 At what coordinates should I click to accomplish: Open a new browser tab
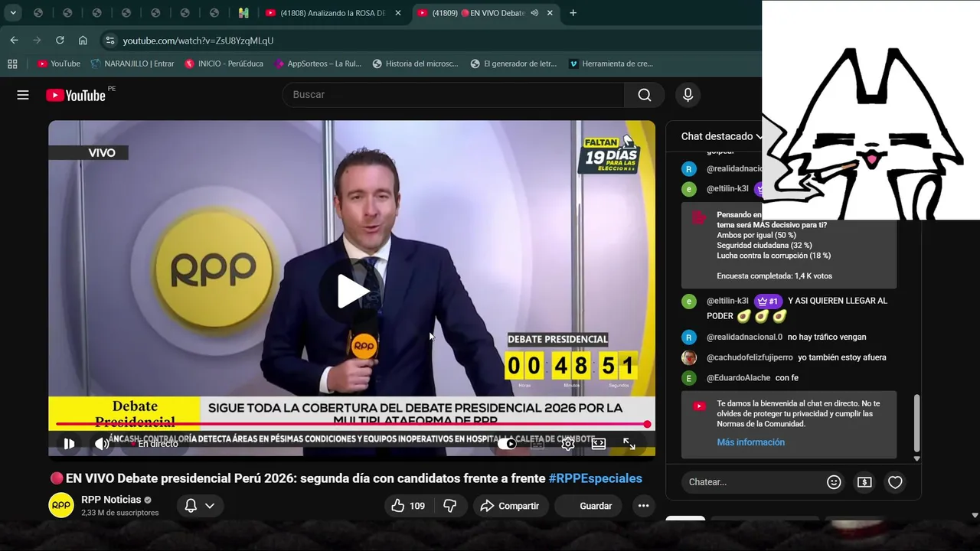[573, 13]
